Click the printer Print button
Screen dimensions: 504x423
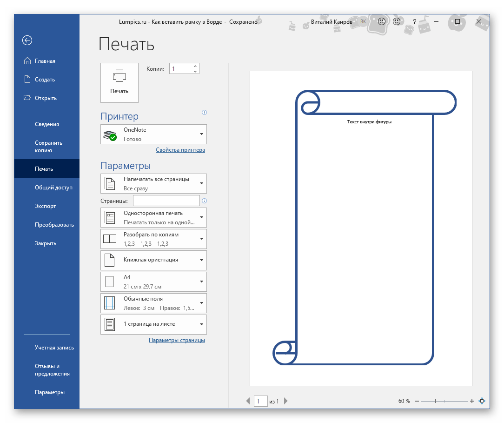pyautogui.click(x=119, y=82)
